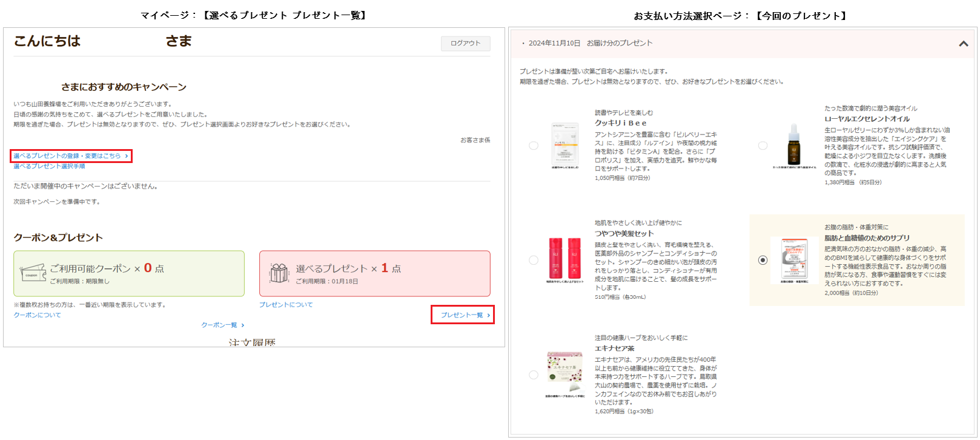
Task: Click the プレゼントについて link
Action: [x=286, y=305]
